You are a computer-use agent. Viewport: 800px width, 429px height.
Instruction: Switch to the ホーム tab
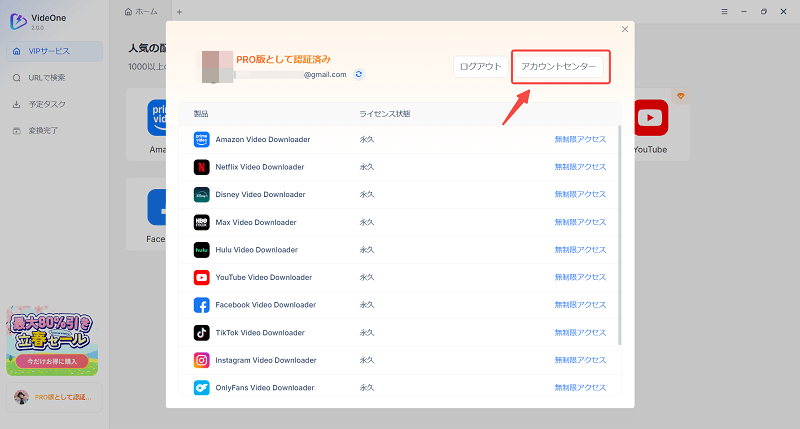(x=144, y=11)
